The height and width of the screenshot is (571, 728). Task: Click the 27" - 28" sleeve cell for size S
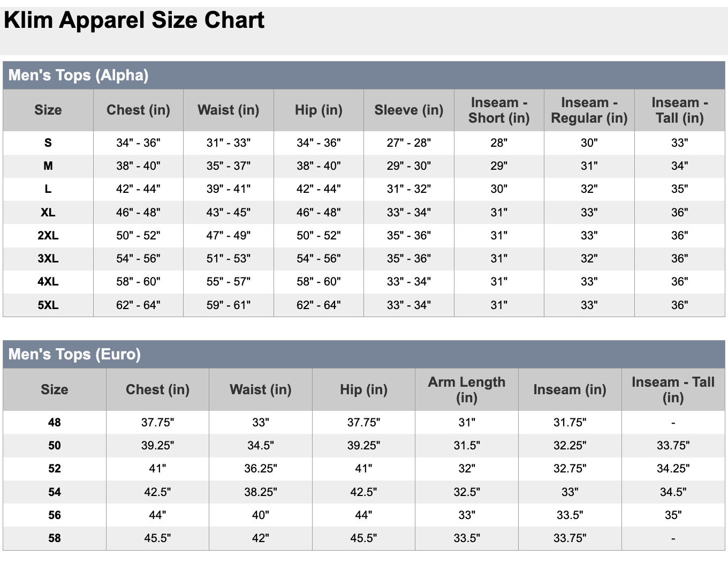(408, 143)
